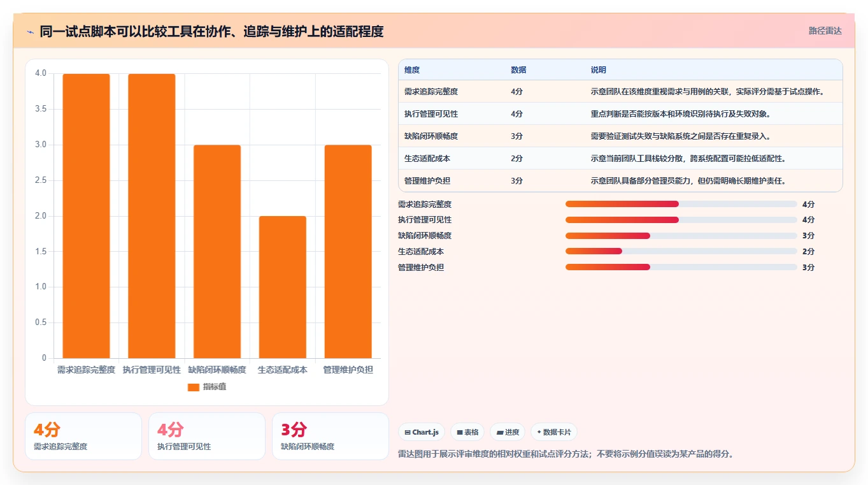This screenshot has width=868, height=485.
Task: Click the 2分 score beside the 生态适配成本 progress bar
Action: pos(808,252)
